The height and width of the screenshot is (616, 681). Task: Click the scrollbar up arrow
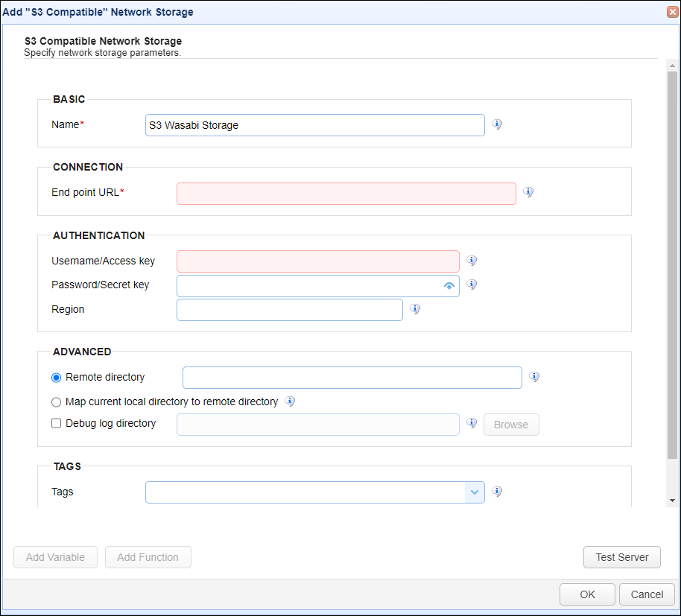click(672, 66)
